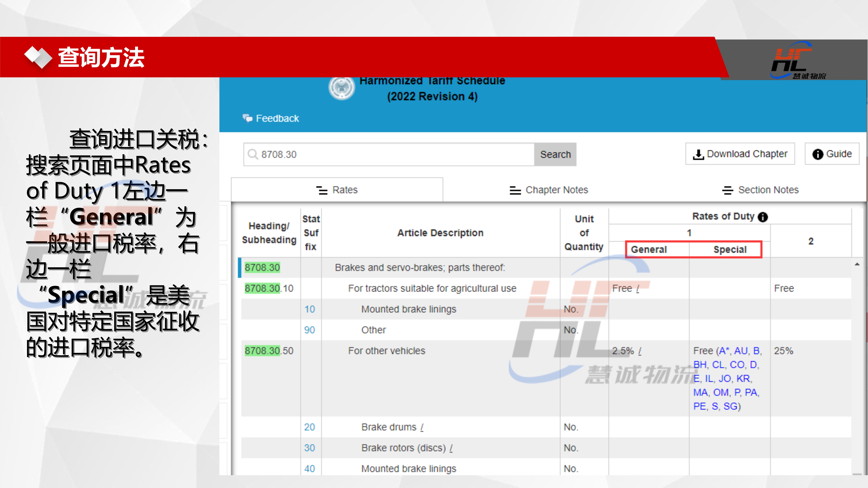Click 'For tractors suitable for agricultural use'
This screenshot has height=488, width=868.
point(432,288)
